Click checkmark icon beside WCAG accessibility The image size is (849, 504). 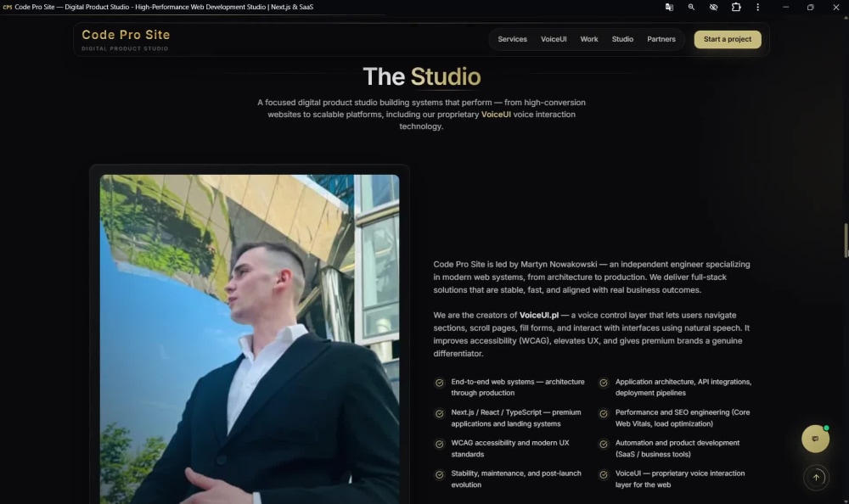pyautogui.click(x=440, y=444)
